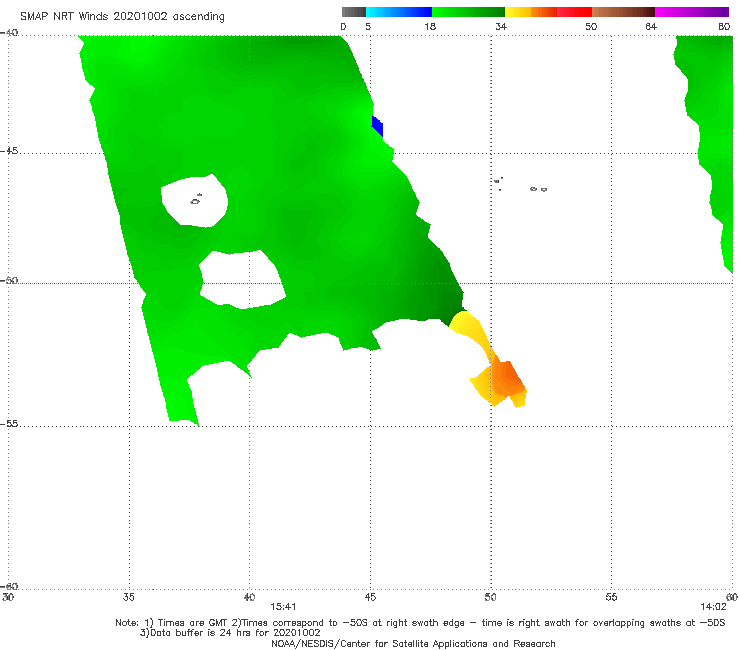The image size is (740, 650).
Task: Click the longitude axis label '30'
Action: [x=8, y=597]
